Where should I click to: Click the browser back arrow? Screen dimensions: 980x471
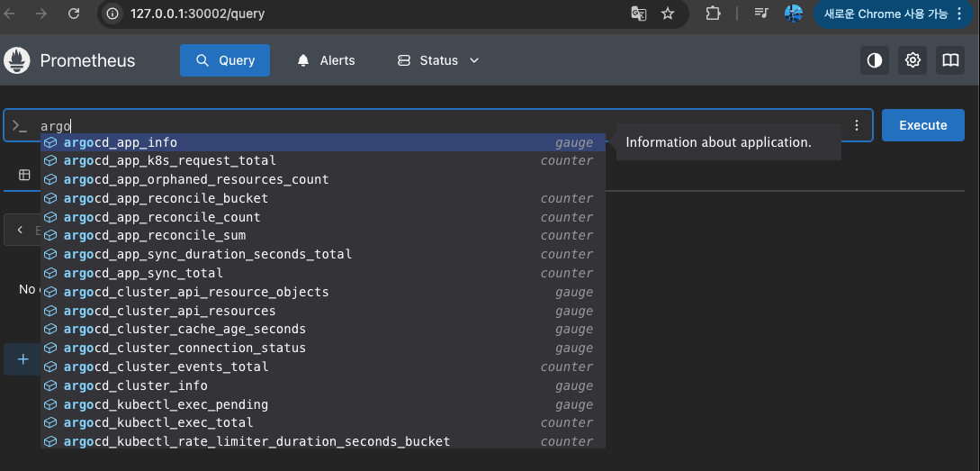(11, 14)
